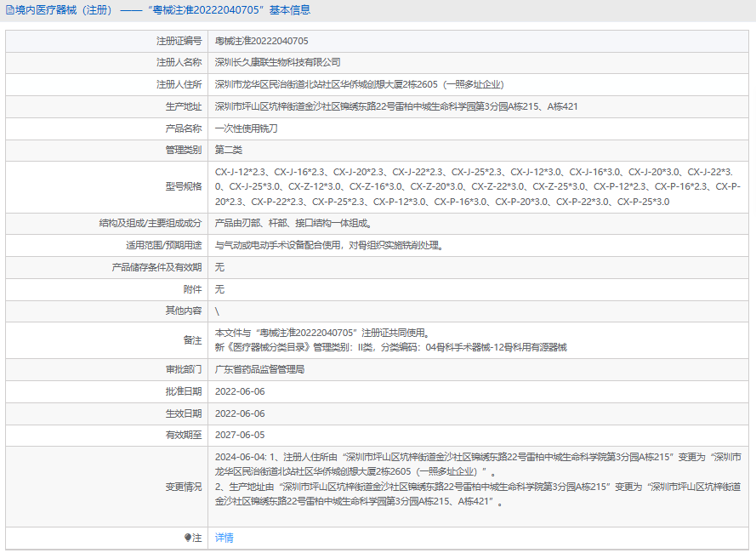756x553 pixels.
Task: Click the remark line ending with 注册证共同使用。
Action: [322, 333]
